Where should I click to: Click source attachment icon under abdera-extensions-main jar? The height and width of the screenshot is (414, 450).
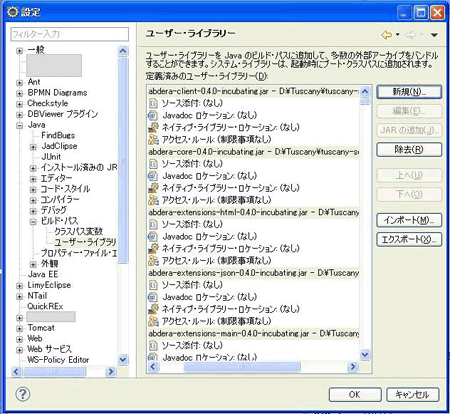click(153, 346)
